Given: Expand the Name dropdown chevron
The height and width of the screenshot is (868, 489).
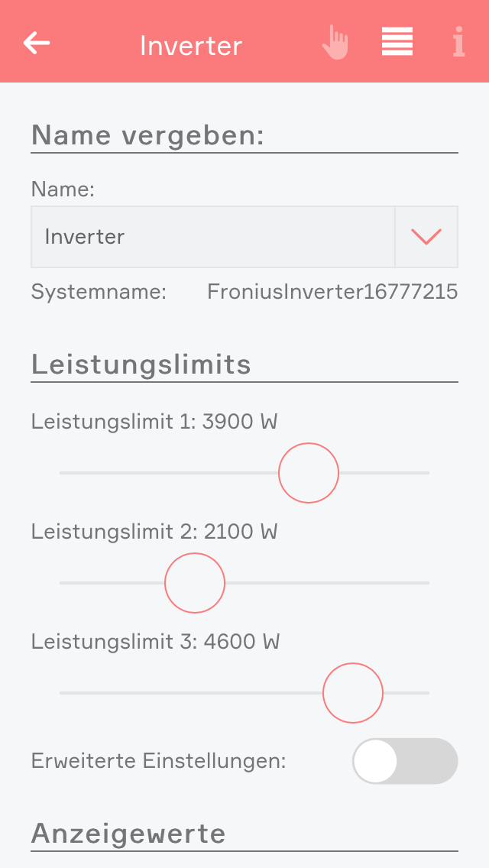Looking at the screenshot, I should (426, 237).
